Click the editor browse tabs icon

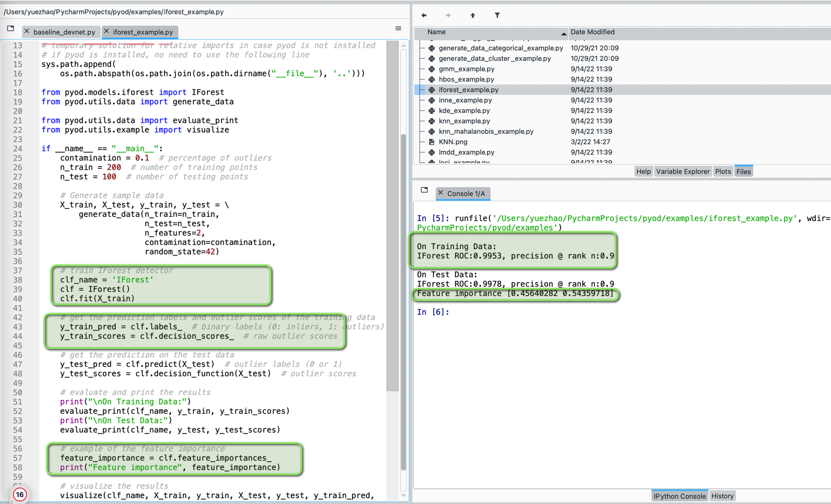(10, 29)
